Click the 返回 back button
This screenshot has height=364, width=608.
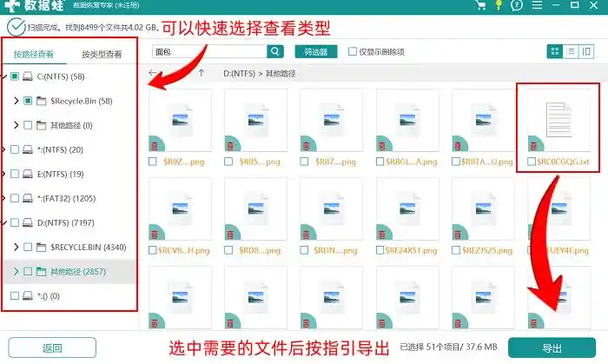pyautogui.click(x=52, y=347)
